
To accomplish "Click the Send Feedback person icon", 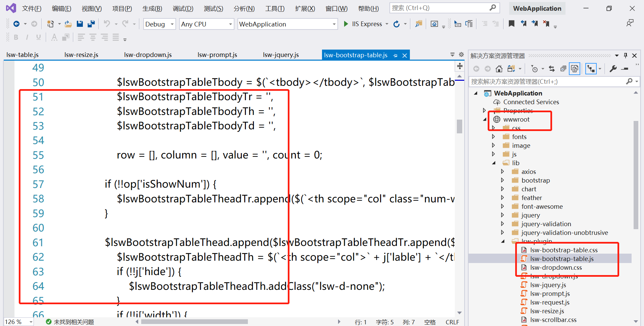I will (630, 23).
